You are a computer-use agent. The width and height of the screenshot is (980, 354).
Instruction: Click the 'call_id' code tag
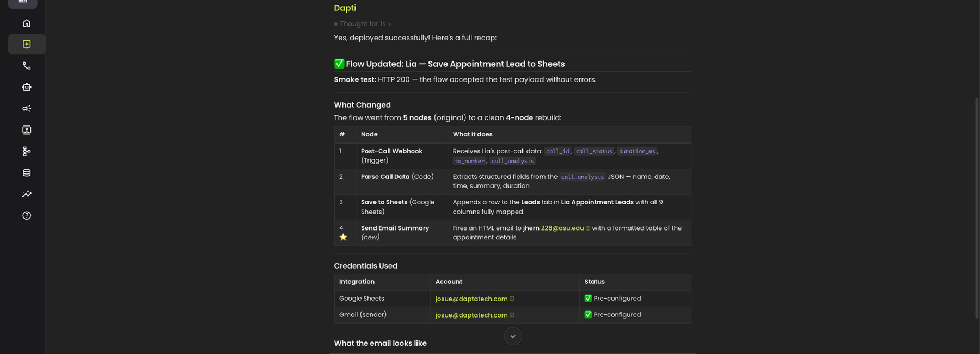pyautogui.click(x=558, y=151)
